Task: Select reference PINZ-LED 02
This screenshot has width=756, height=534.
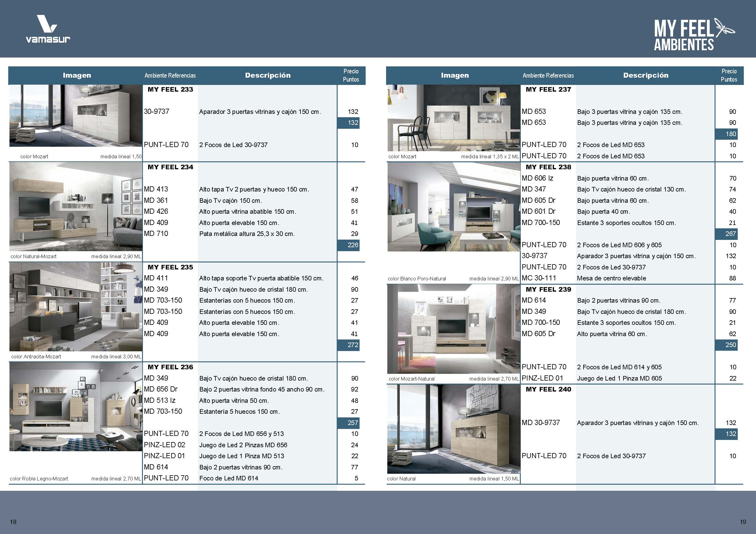Action: point(165,445)
